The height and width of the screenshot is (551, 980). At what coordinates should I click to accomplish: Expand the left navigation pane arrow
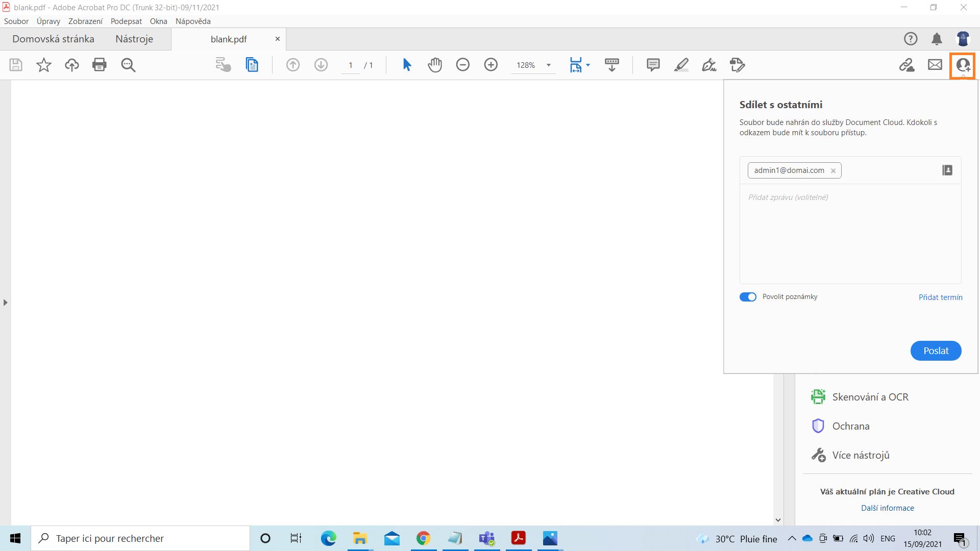point(5,303)
